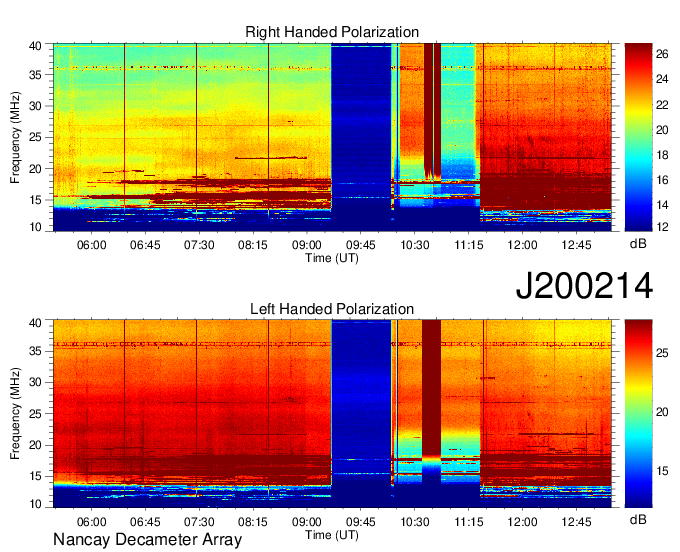680x552 pixels.
Task: Click the 16 value on Right Handed color bar
Action: tap(662, 180)
